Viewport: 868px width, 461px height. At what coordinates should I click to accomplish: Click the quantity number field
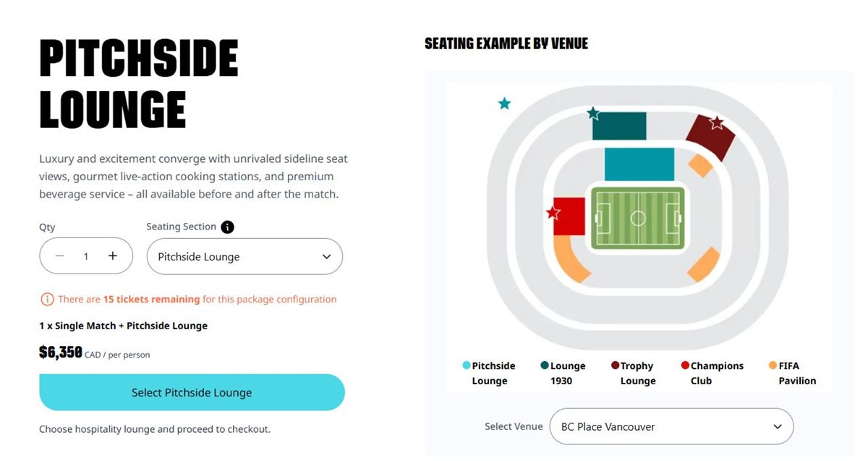(86, 257)
